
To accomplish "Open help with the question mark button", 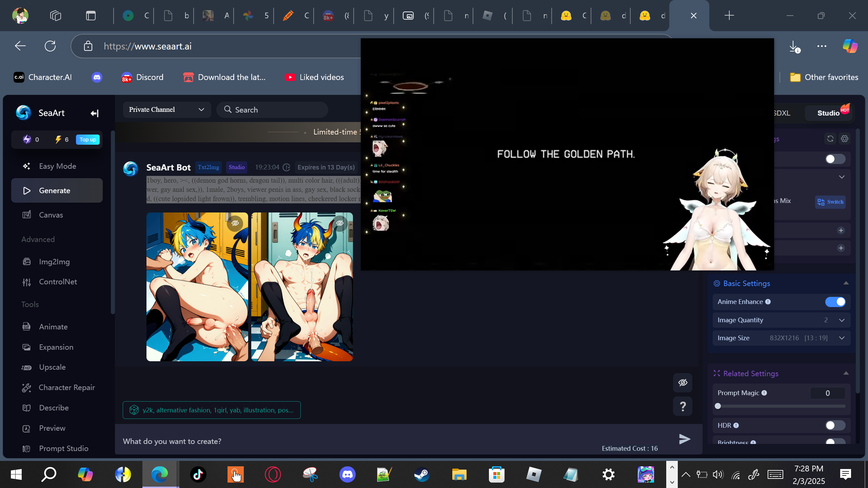I will 683,406.
